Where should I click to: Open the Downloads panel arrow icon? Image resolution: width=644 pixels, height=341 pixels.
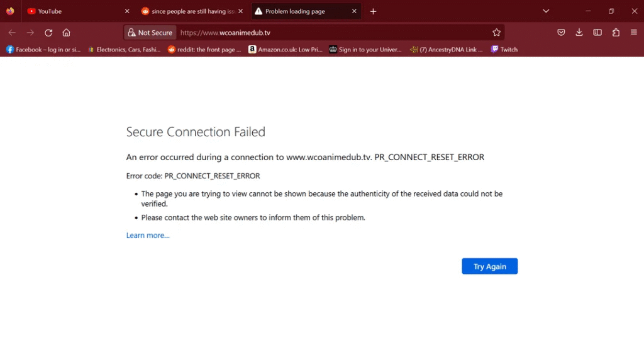579,33
